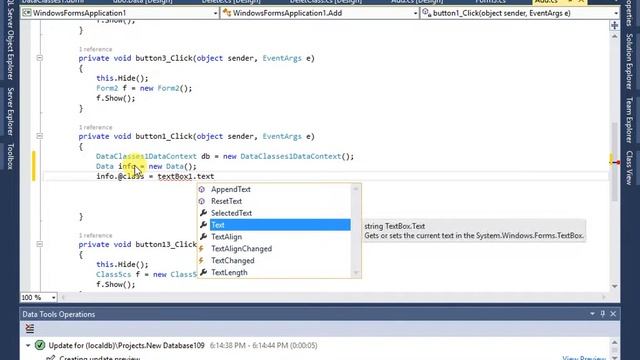Collapse the button1_Click method outline
640x360 pixels.
pos(40,136)
